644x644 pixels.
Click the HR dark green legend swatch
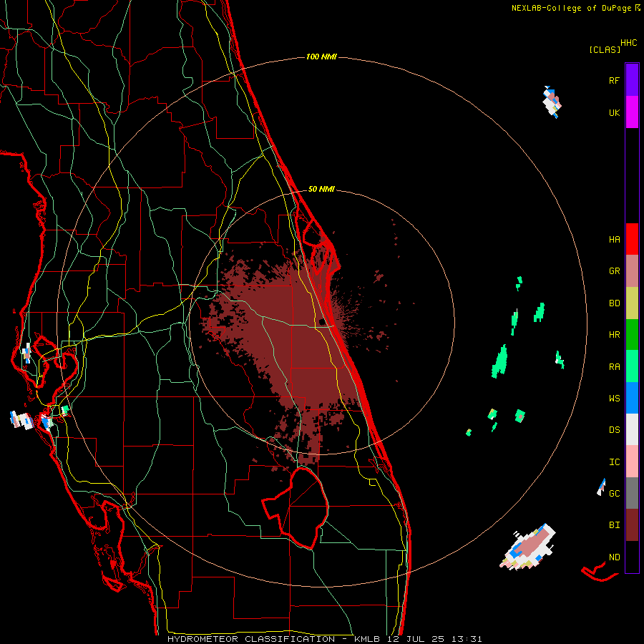tap(632, 335)
